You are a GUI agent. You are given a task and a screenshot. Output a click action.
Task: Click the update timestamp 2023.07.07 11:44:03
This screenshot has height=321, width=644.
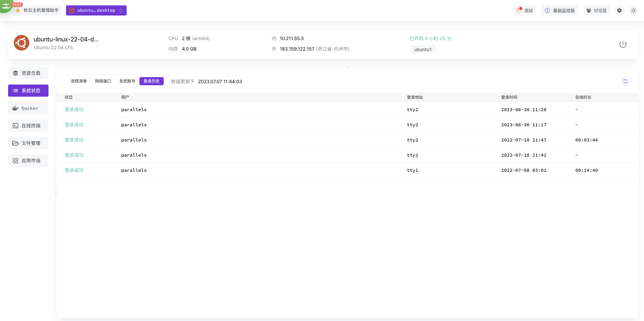(x=220, y=82)
